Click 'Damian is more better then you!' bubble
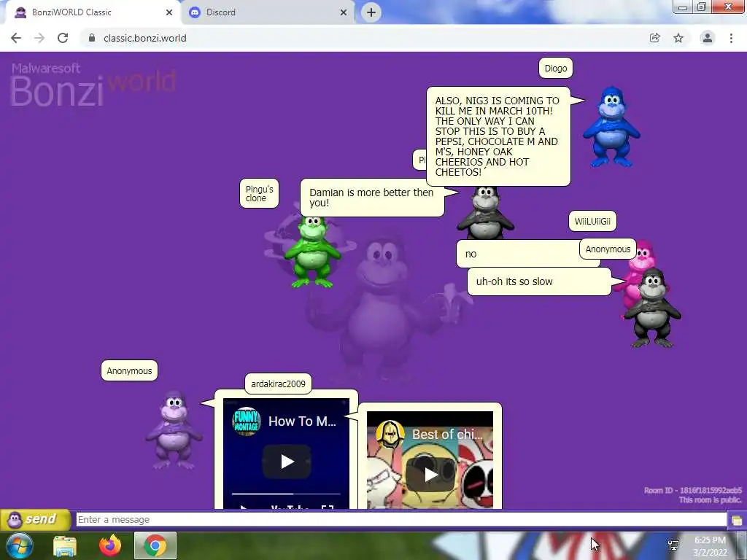747x560 pixels. (x=372, y=198)
